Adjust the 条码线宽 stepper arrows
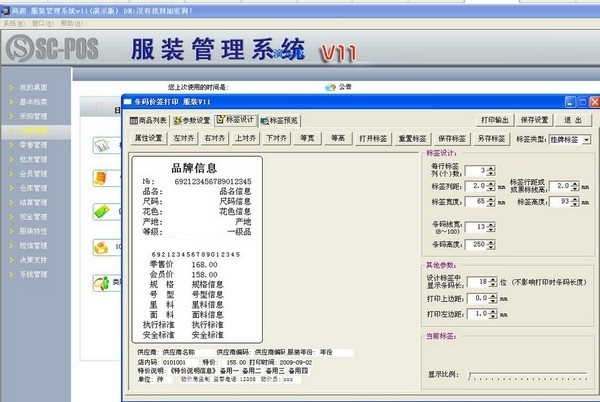Viewport: 600px width, 402px height. coord(491,227)
